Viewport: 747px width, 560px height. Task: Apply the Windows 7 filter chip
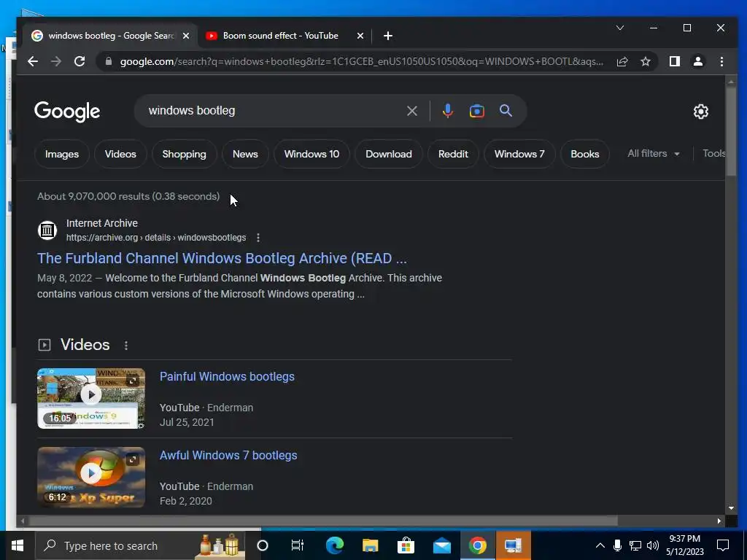point(519,155)
